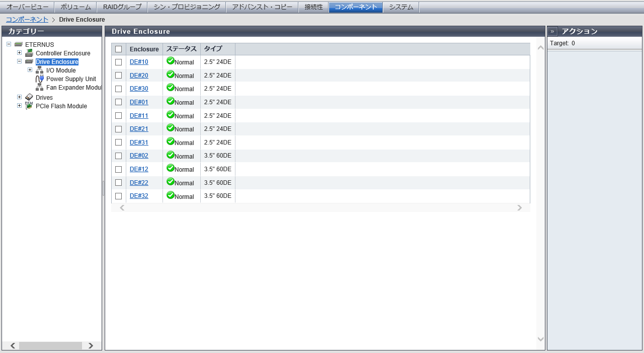Open the システム tab

tap(401, 7)
